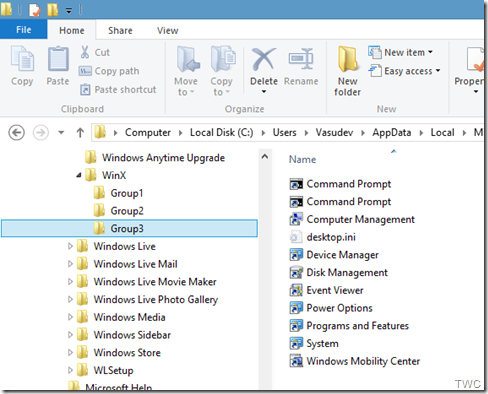Image resolution: width=488 pixels, height=394 pixels.
Task: Select the desktop.ini file icon
Action: click(x=295, y=237)
